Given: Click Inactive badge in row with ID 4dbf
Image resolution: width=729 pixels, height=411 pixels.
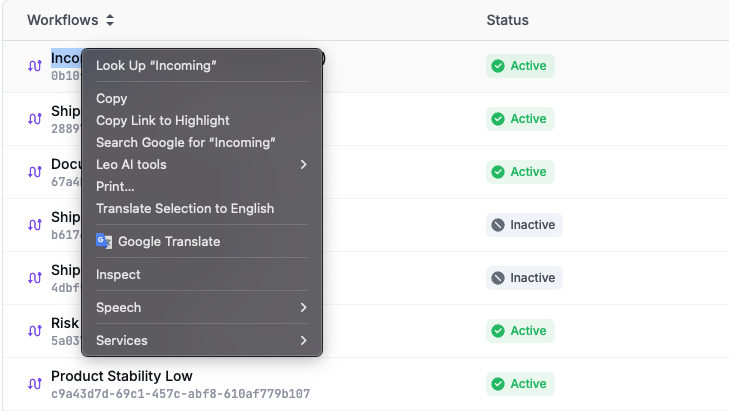Looking at the screenshot, I should point(524,278).
